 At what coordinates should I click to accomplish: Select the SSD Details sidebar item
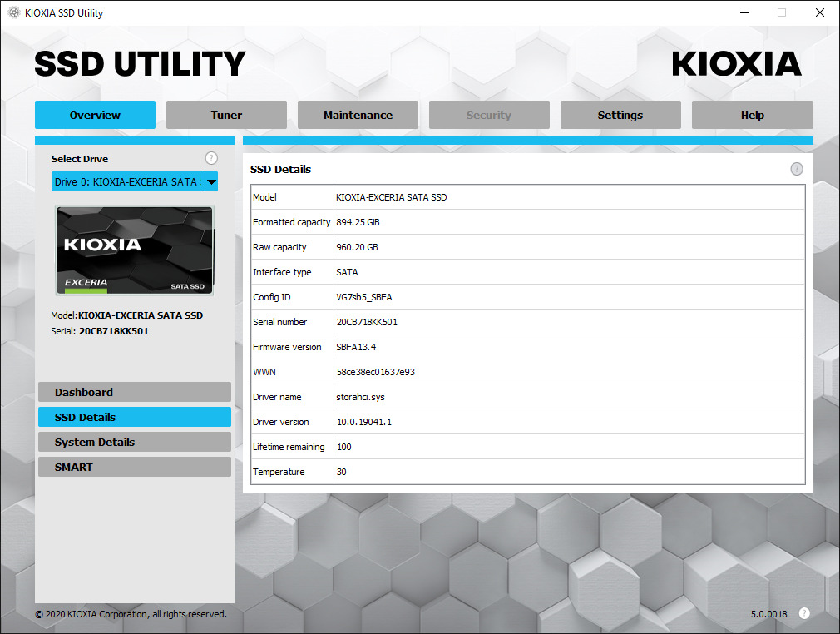pyautogui.click(x=134, y=417)
